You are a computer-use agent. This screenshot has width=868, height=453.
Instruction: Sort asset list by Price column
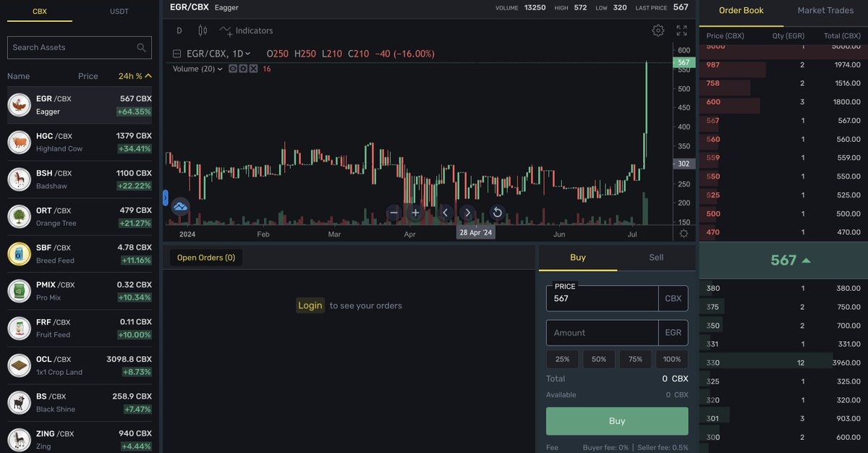click(88, 76)
